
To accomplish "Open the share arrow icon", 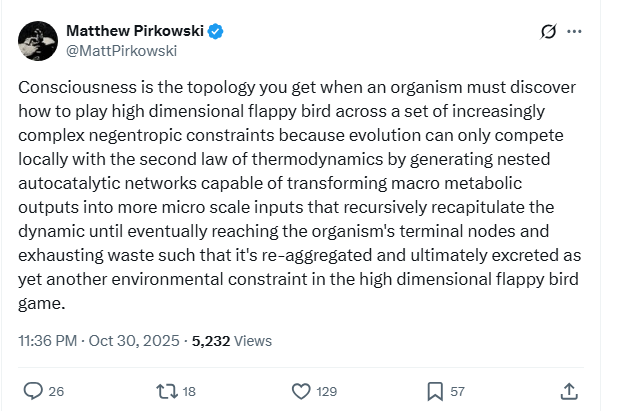I will [569, 390].
